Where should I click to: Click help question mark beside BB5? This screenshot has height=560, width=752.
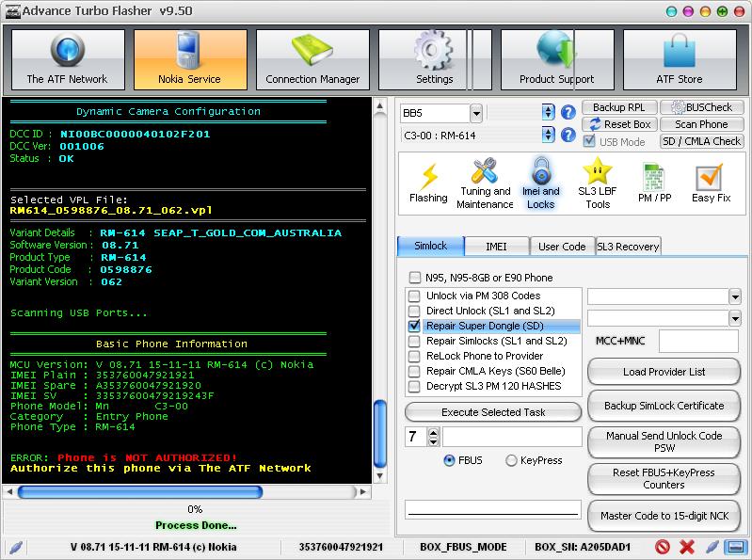568,113
